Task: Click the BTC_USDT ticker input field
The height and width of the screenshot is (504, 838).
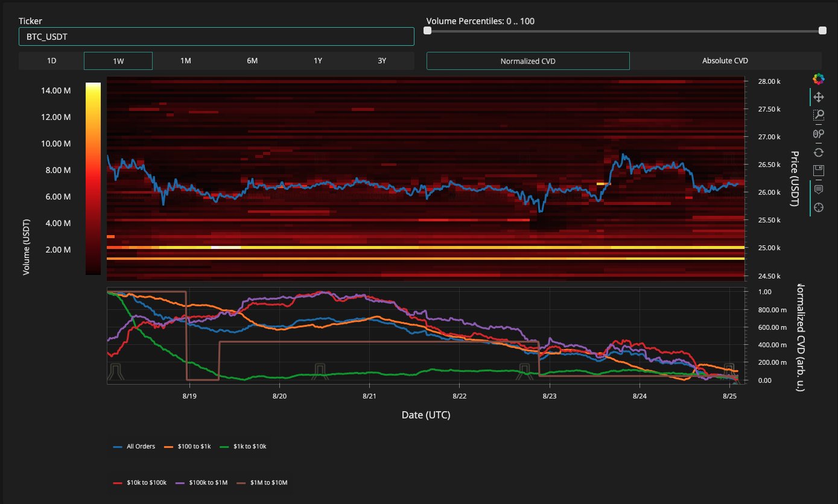Action: (x=216, y=36)
